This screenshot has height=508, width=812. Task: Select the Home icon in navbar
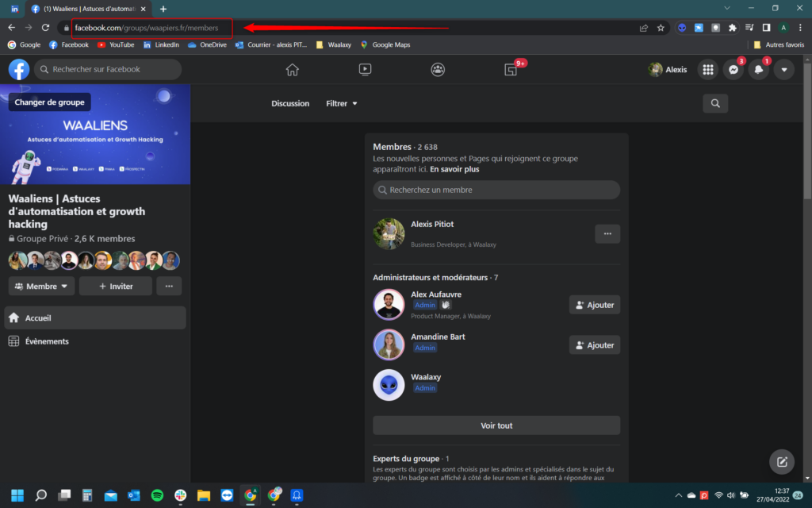[x=292, y=70]
